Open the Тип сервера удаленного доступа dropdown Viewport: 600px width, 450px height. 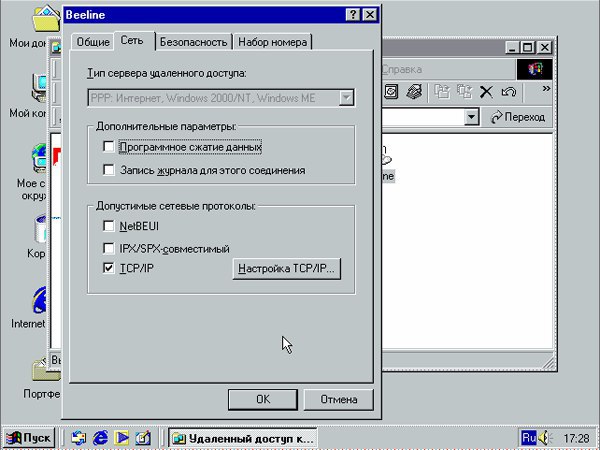point(346,98)
